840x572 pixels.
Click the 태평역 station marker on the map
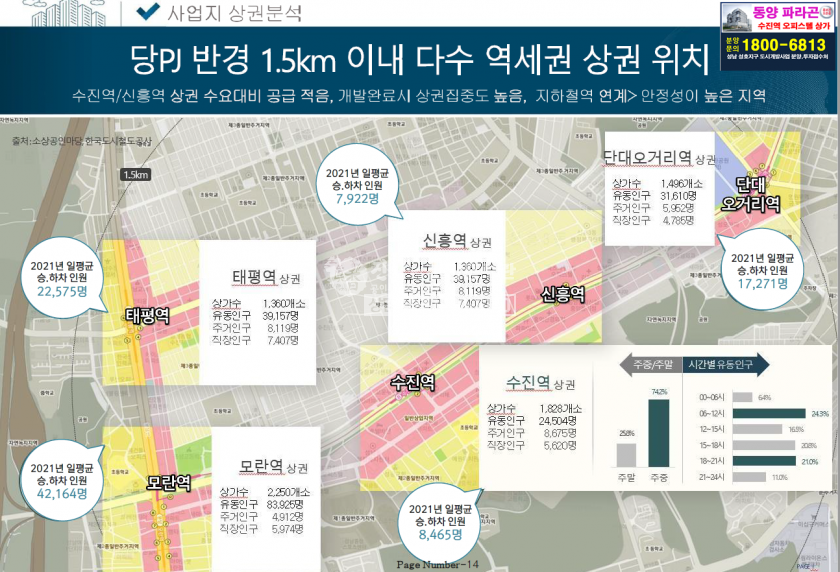tap(147, 315)
